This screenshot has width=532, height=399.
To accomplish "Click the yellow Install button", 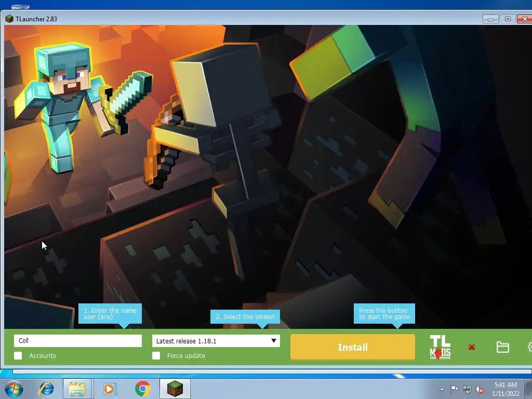I will coord(353,347).
